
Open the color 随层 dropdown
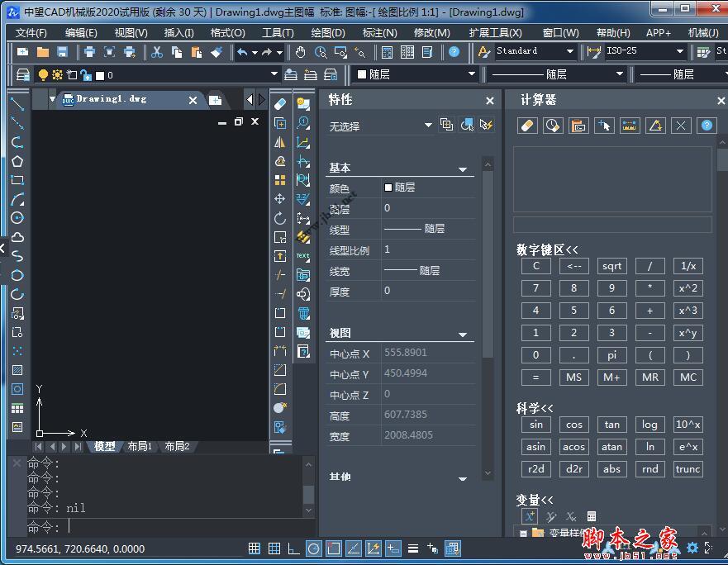tap(472, 74)
